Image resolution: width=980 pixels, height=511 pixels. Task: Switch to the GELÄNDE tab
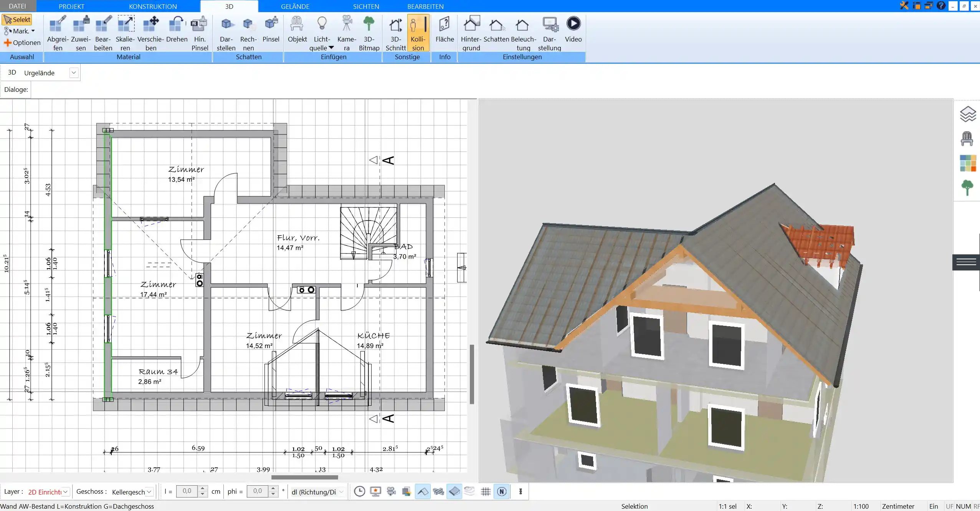(x=295, y=6)
